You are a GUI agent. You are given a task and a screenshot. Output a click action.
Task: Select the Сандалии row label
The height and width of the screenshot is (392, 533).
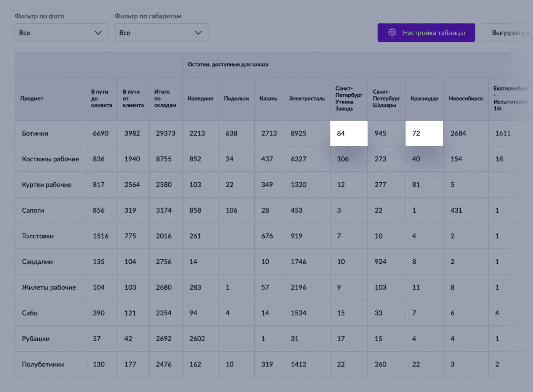point(37,261)
